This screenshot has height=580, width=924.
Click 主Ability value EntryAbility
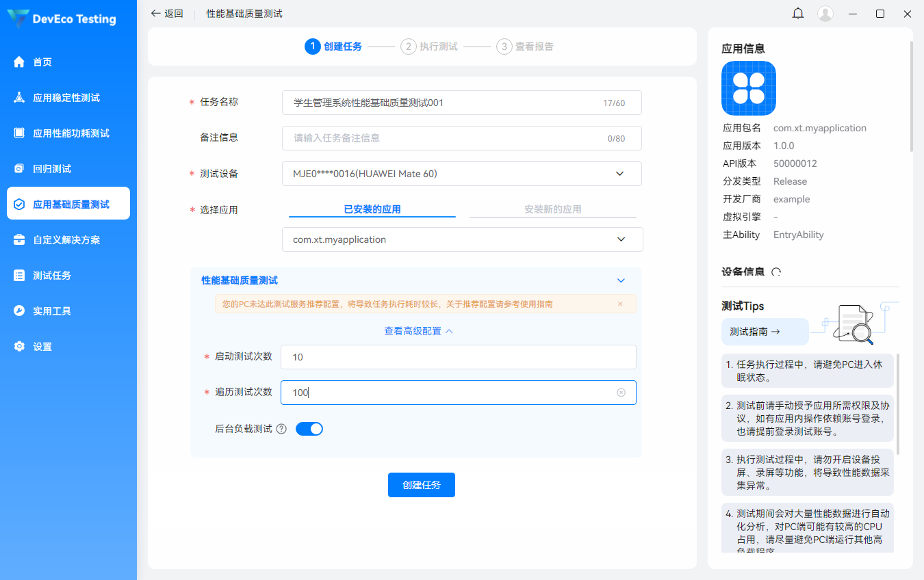tap(799, 235)
